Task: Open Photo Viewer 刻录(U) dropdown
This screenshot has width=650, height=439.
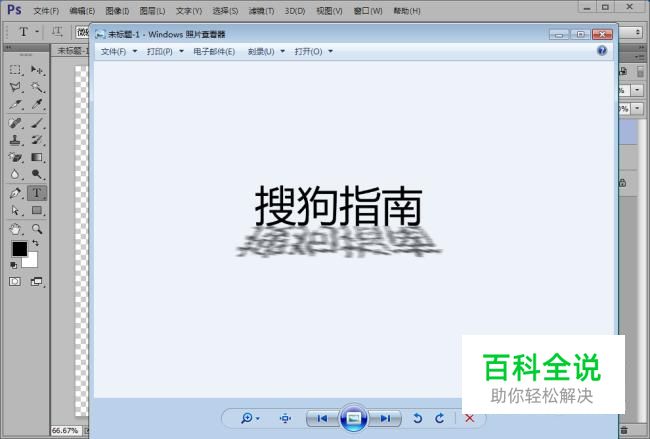Action: click(266, 51)
